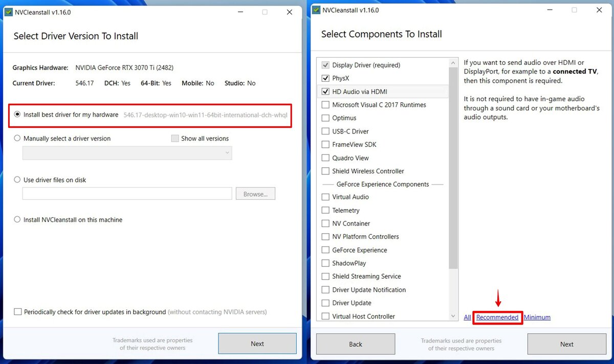Image resolution: width=614 pixels, height=364 pixels.
Task: Minimize the Select Components window
Action: tap(549, 10)
